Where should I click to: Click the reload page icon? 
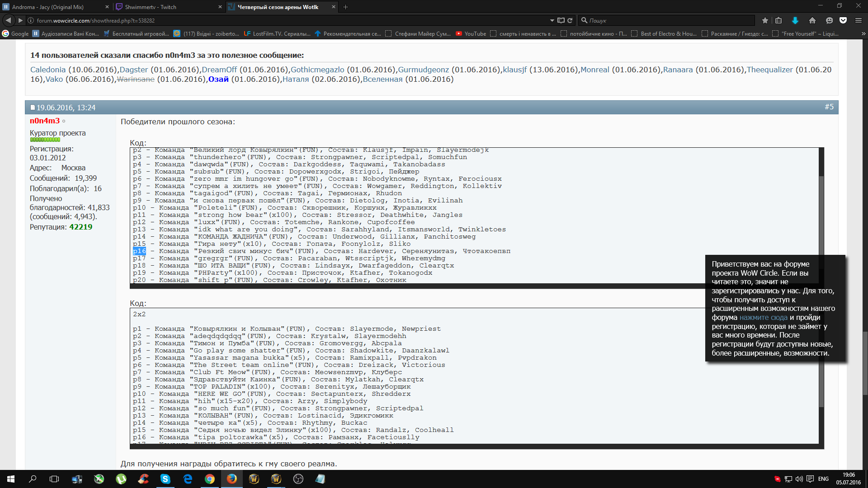click(570, 20)
